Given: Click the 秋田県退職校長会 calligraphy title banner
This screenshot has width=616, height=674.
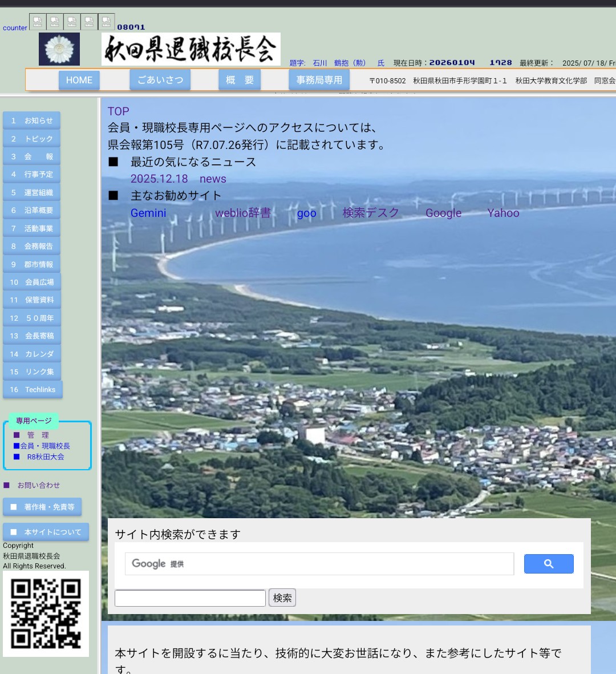Looking at the screenshot, I should coord(191,49).
